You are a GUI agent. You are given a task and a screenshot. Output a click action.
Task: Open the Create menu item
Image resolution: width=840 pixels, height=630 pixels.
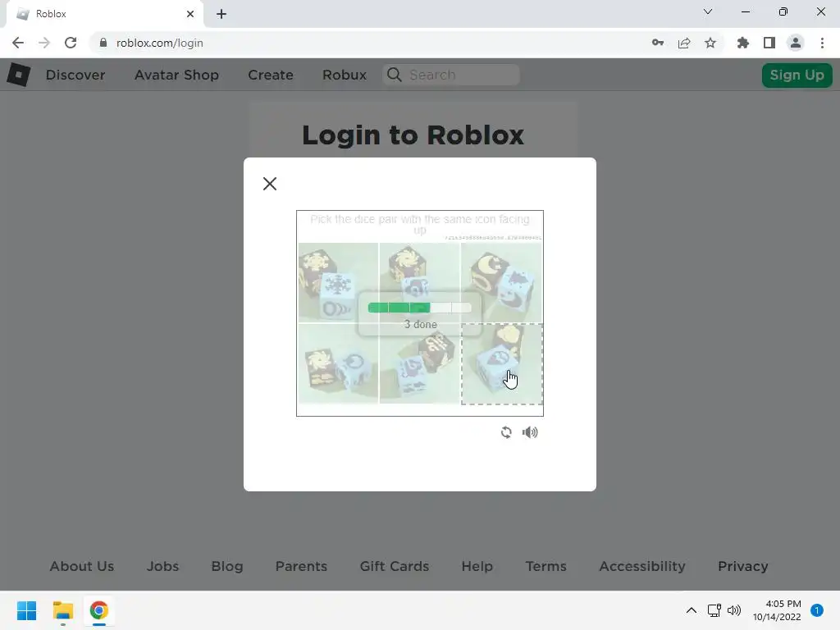pos(271,75)
